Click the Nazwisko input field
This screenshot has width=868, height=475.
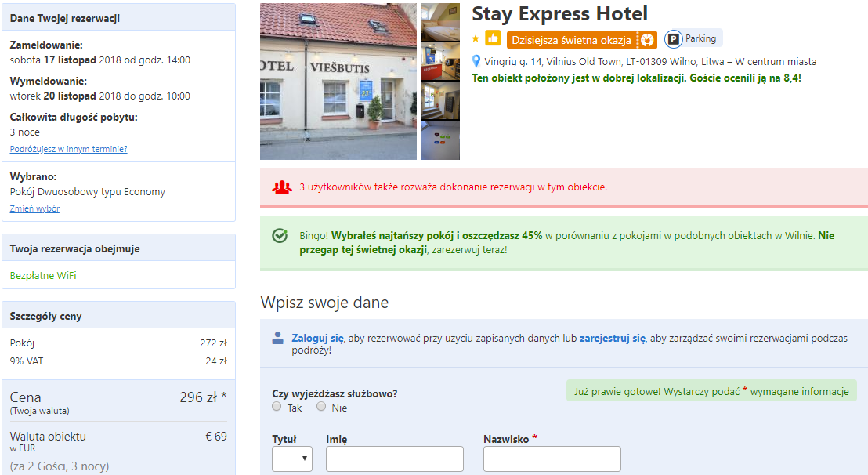click(552, 459)
